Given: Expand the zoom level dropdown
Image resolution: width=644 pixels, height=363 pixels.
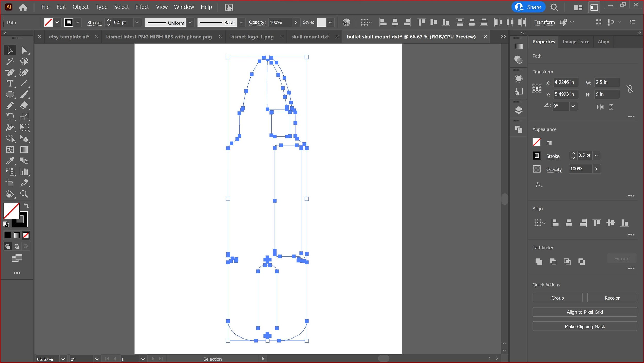Looking at the screenshot, I should [x=63, y=359].
